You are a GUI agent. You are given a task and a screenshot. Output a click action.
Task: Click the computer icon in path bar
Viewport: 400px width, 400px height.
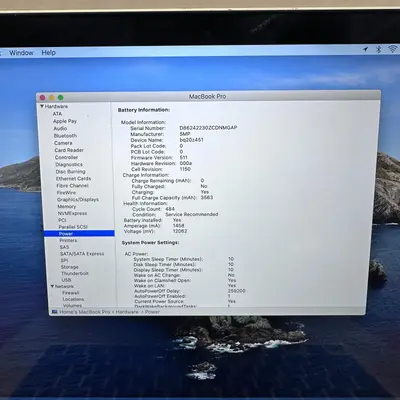click(54, 312)
